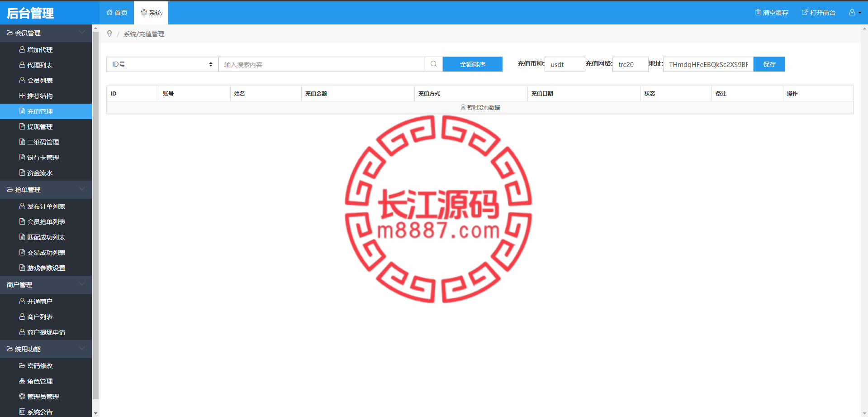Switch to the 系统 tab
The height and width of the screenshot is (417, 868).
click(151, 13)
